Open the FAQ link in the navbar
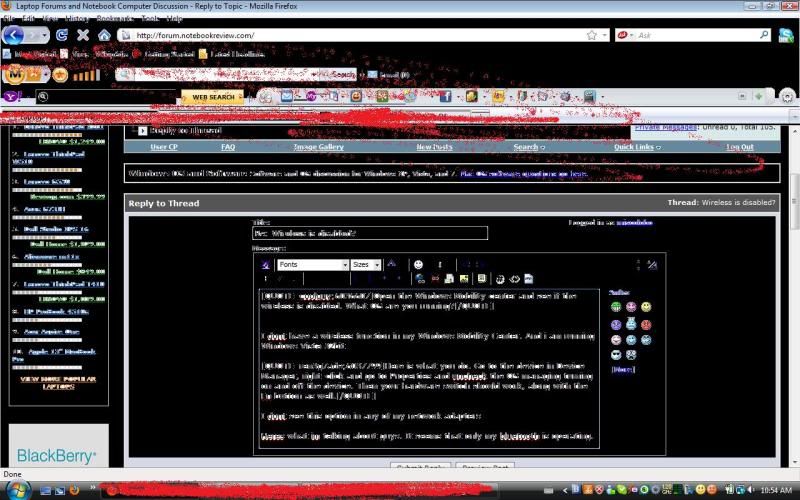The height and width of the screenshot is (500, 800). point(228,147)
